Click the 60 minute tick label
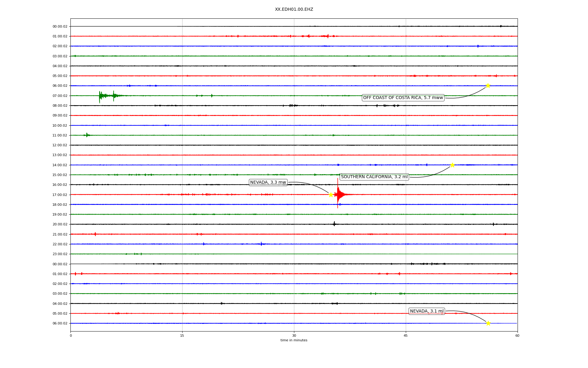 click(517, 335)
